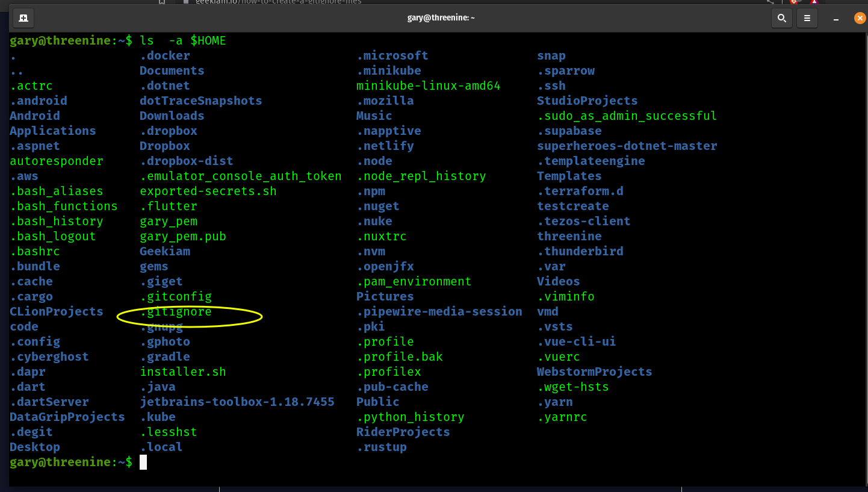Click the .bashrc file name

35,251
